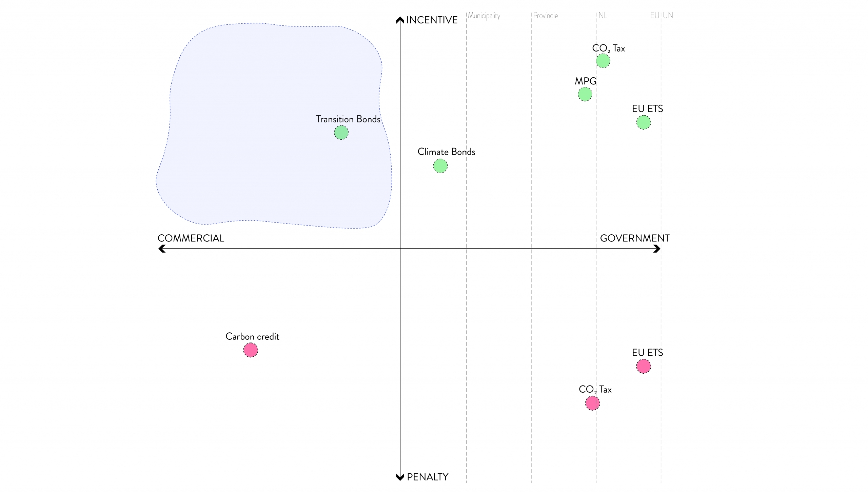Click the GOVERNMENT axis right arrowhead
Viewport: 868px width, 492px height.
point(657,249)
